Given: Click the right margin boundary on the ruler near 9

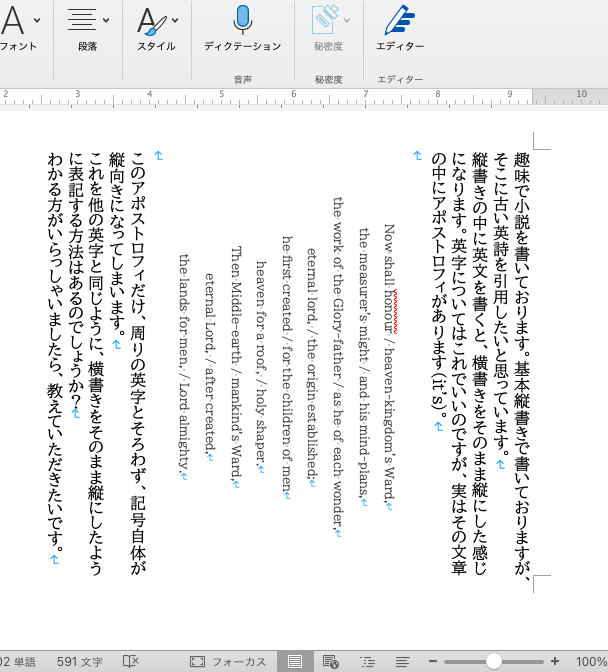Looking at the screenshot, I should click(x=533, y=97).
